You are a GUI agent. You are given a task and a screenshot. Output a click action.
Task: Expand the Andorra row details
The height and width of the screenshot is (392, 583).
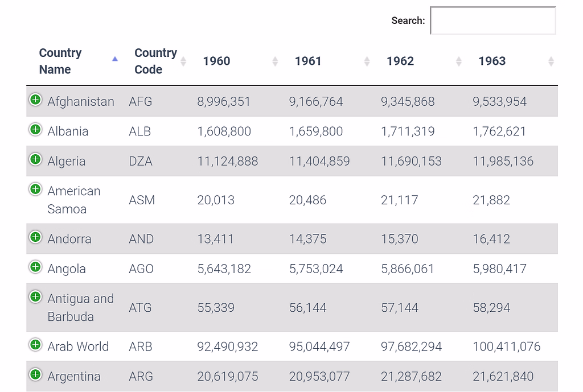35,237
